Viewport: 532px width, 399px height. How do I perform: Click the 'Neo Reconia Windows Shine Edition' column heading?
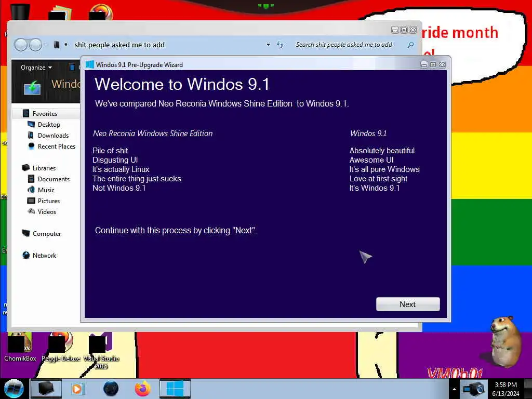coord(153,134)
